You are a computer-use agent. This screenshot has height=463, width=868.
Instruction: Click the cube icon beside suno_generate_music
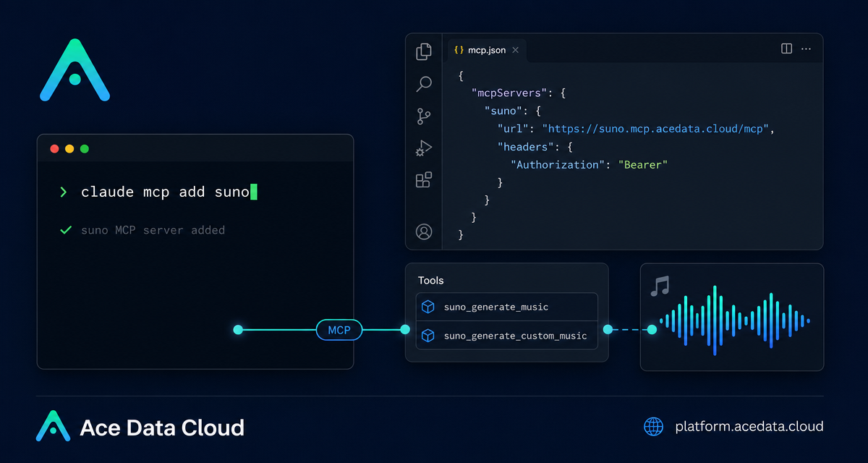point(428,307)
